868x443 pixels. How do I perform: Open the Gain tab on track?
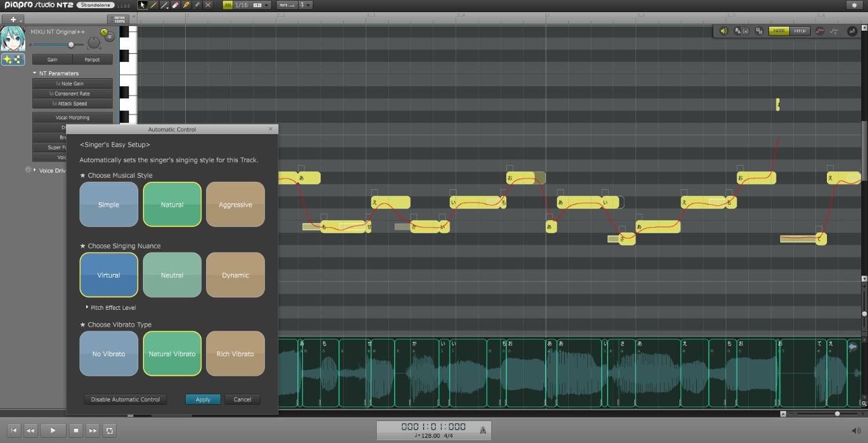tap(52, 60)
